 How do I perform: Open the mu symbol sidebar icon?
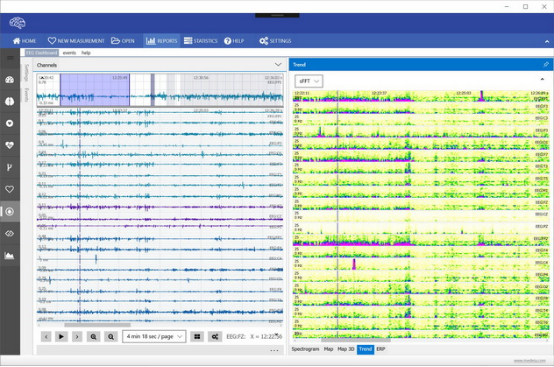tap(10, 167)
